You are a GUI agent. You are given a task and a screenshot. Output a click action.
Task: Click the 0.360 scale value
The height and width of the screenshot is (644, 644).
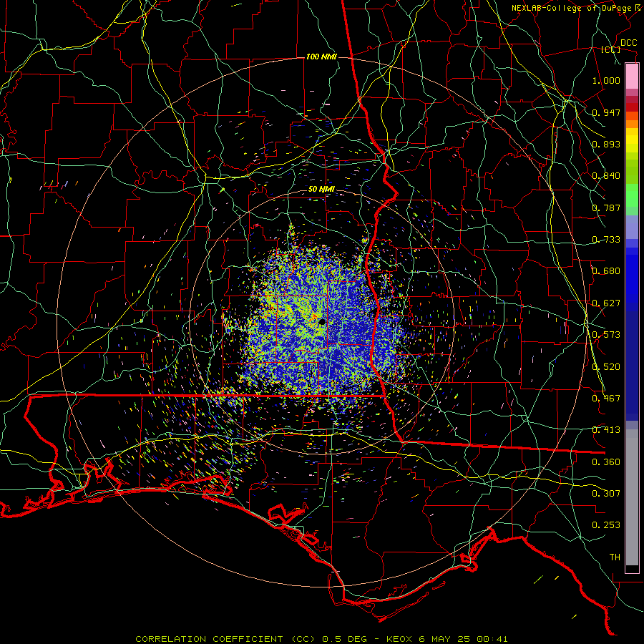point(606,462)
